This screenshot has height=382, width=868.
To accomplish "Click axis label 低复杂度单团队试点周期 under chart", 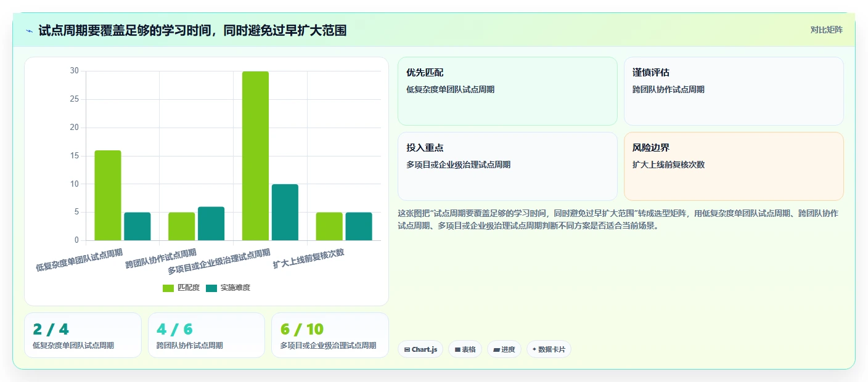I will point(79,260).
